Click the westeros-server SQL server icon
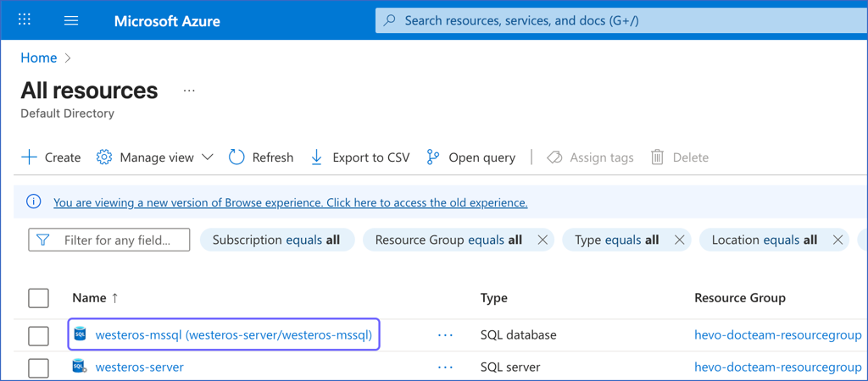Viewport: 868px width, 381px height. (x=81, y=366)
